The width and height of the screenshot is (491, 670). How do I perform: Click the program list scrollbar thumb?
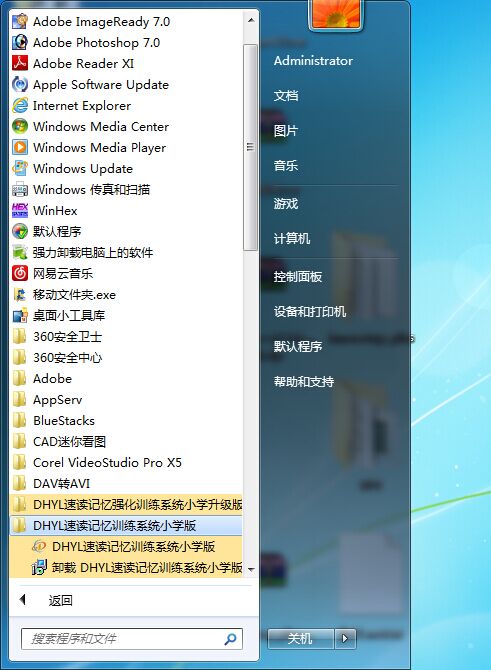click(x=250, y=147)
